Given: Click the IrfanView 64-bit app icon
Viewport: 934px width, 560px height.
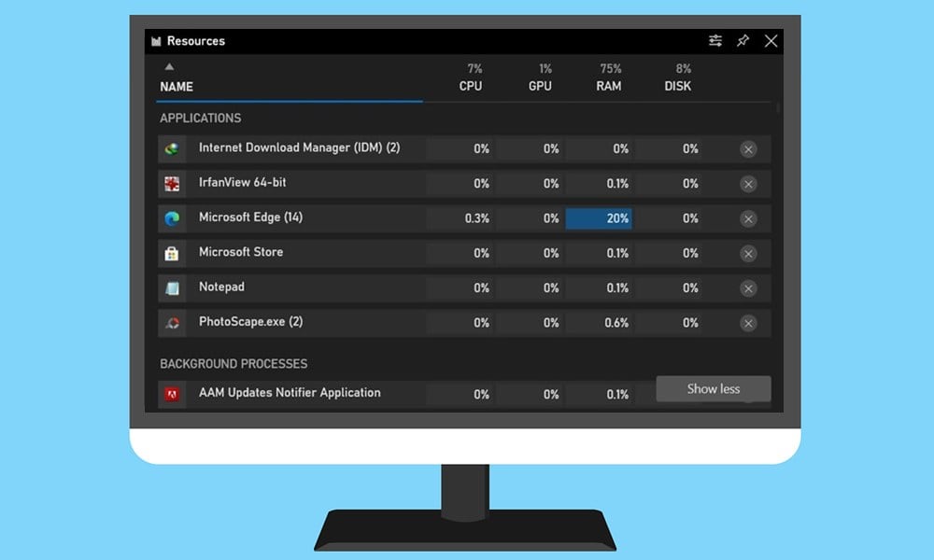Looking at the screenshot, I should click(172, 184).
